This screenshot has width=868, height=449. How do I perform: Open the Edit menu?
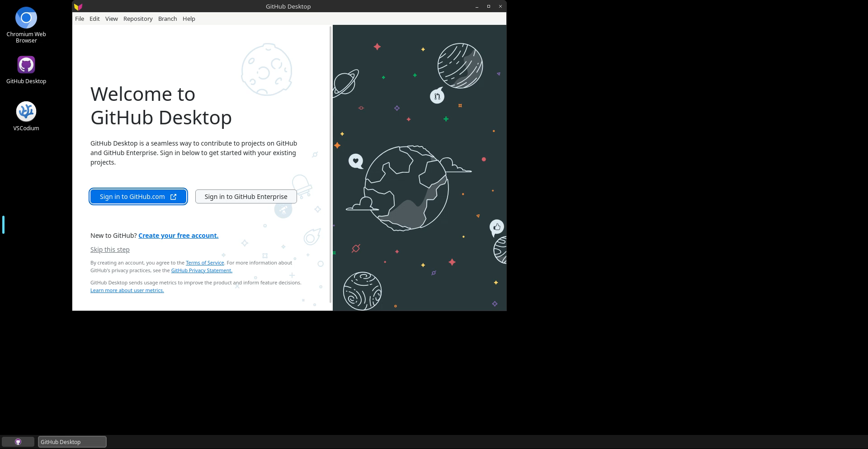tap(94, 19)
